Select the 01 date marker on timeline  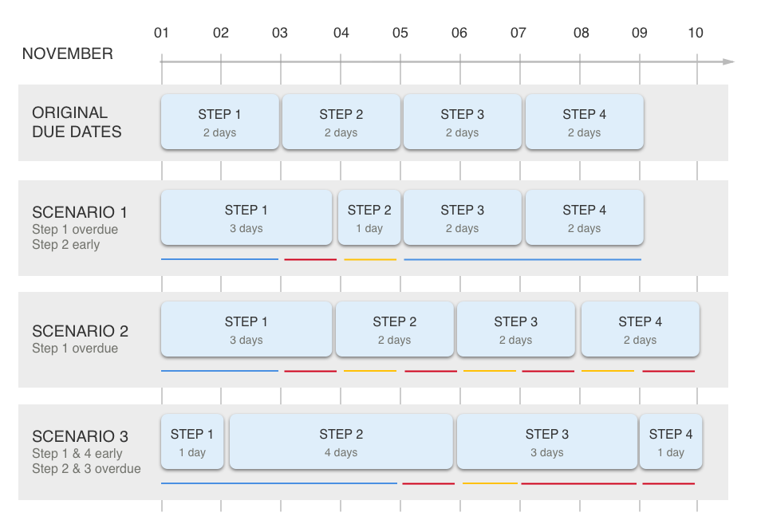pos(161,33)
